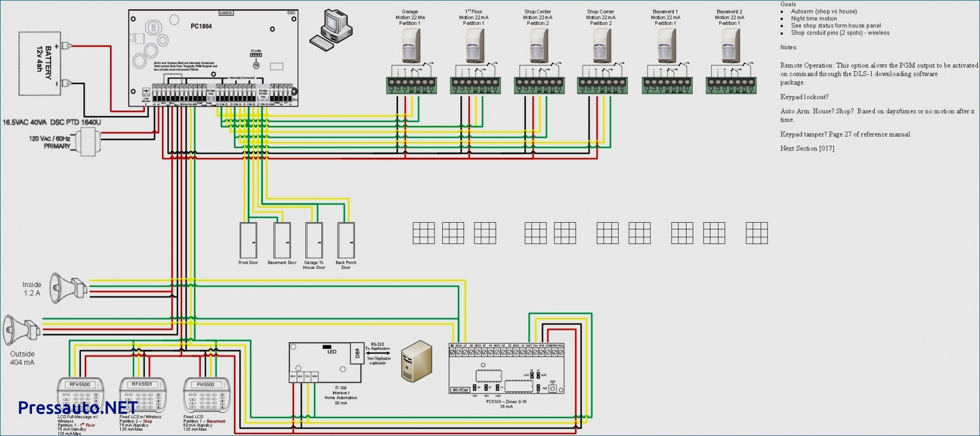Click the Inside 1.2 A siren

click(68, 286)
